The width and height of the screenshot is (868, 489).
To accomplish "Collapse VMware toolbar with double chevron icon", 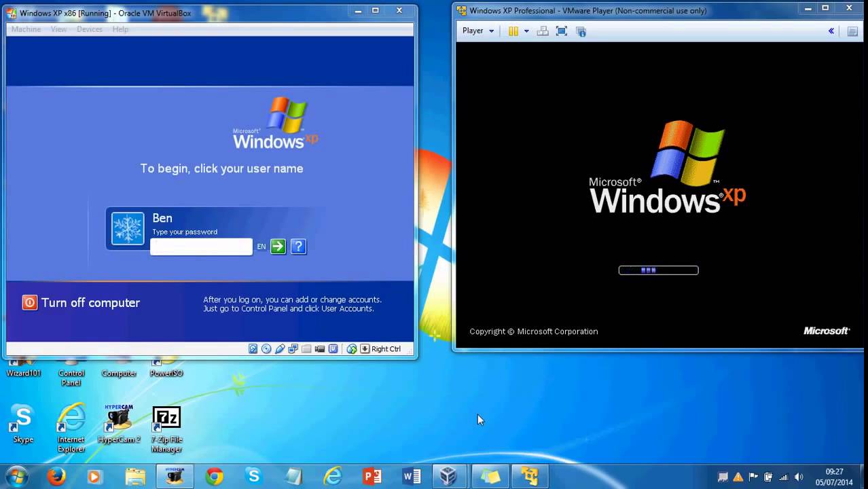I will click(831, 31).
